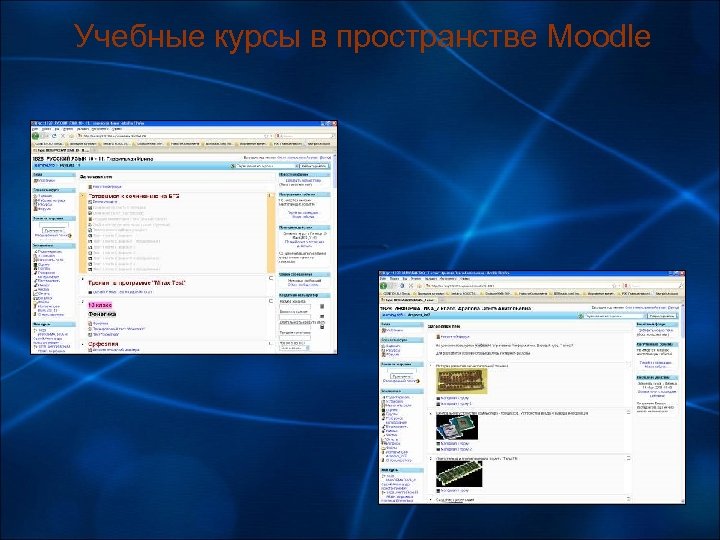The image size is (720, 540).
Task: Click the yellow abacus picture in the informatics course
Action: [x=462, y=381]
